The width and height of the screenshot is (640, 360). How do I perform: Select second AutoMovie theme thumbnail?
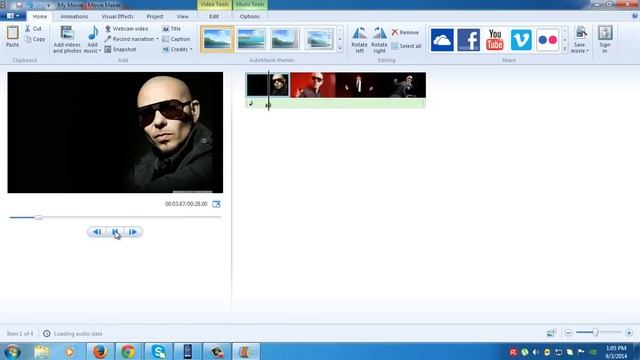point(251,40)
